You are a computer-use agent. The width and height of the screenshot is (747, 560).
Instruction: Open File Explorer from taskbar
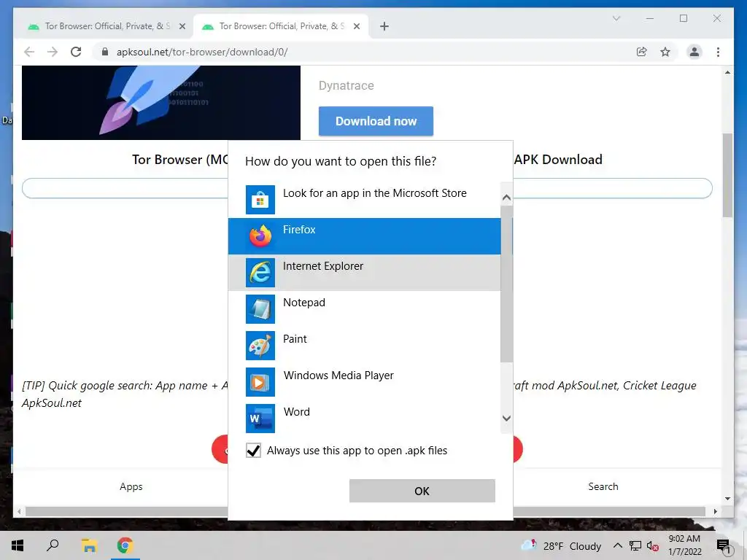coord(89,545)
